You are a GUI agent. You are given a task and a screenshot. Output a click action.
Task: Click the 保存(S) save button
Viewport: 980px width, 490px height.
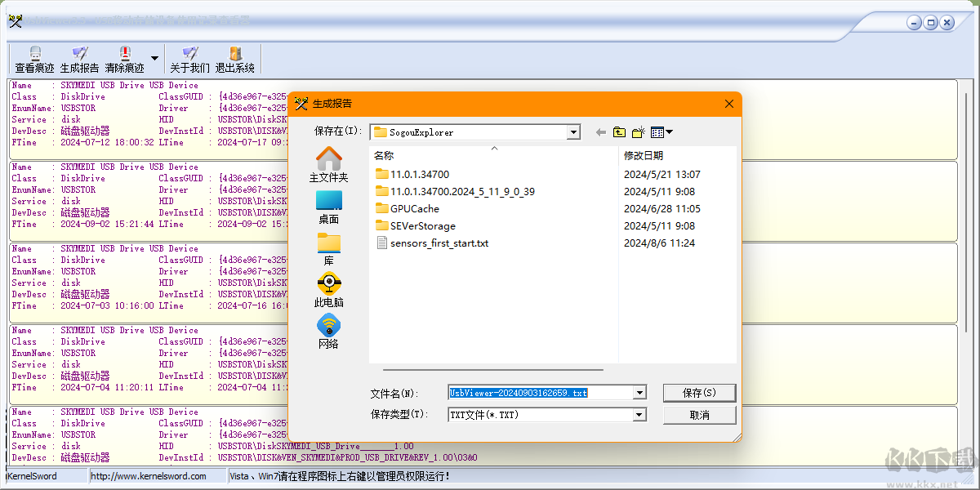point(699,393)
